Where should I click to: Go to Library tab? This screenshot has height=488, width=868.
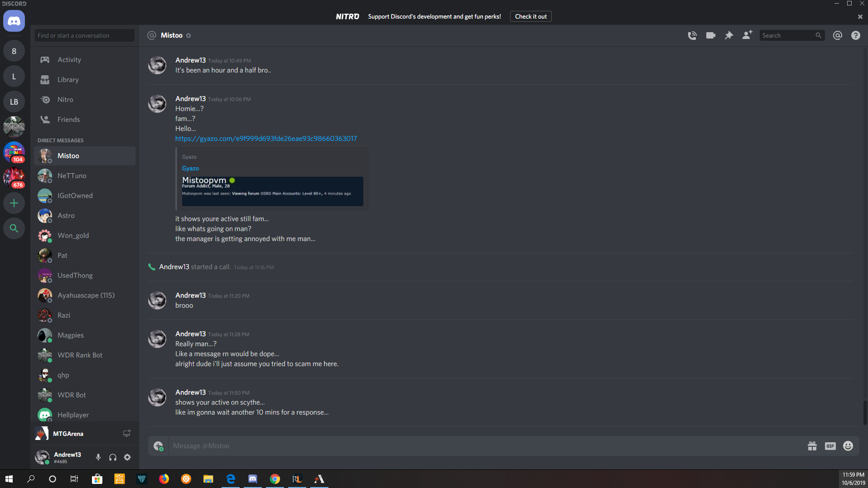[x=85, y=80]
